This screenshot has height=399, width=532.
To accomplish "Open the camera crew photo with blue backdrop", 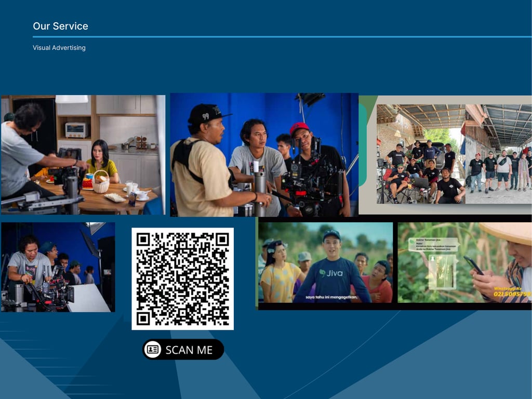I will (x=264, y=155).
